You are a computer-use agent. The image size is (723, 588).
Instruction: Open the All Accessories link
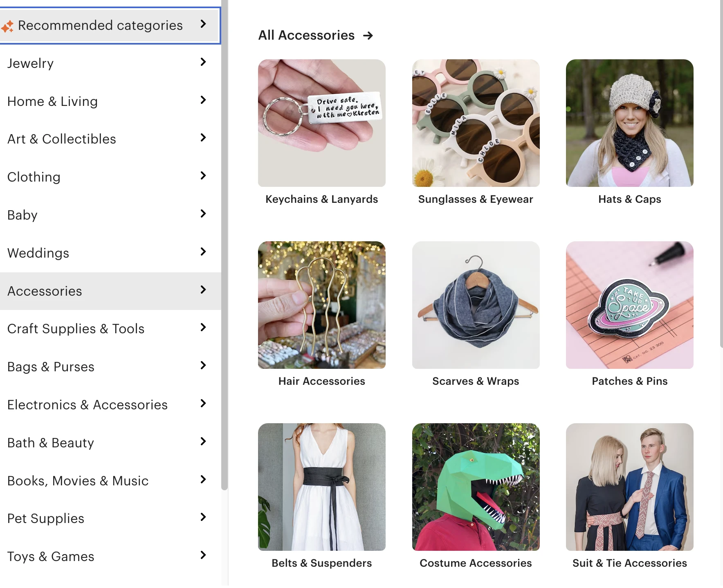point(306,36)
